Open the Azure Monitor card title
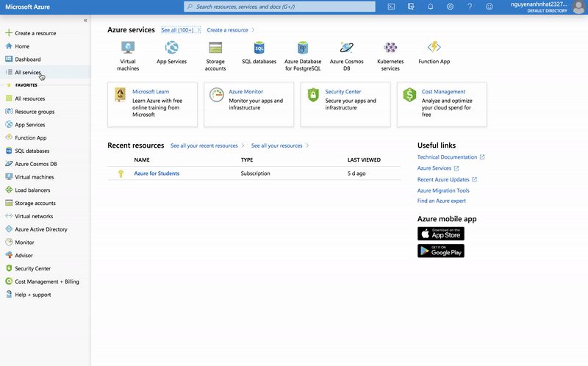 click(245, 91)
